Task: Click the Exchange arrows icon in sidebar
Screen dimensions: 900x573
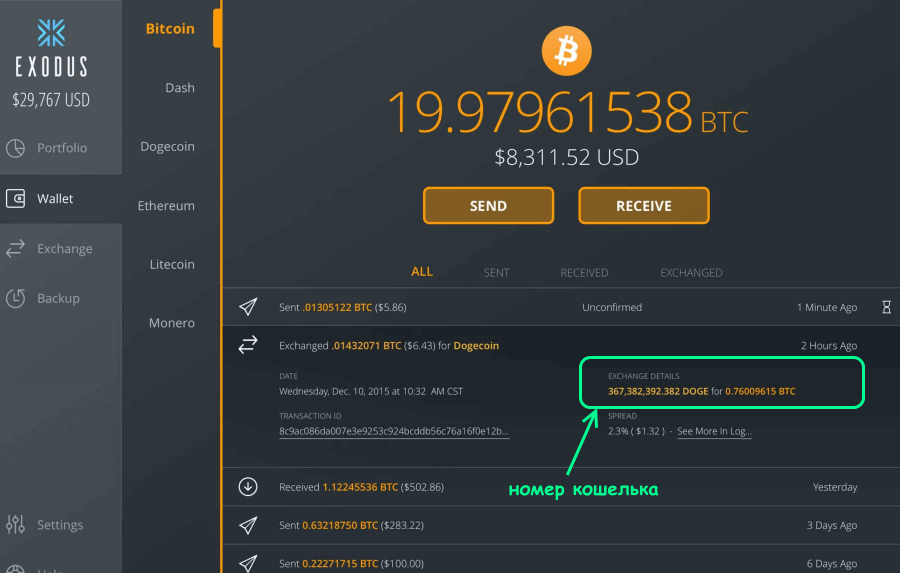Action: pyautogui.click(x=16, y=249)
